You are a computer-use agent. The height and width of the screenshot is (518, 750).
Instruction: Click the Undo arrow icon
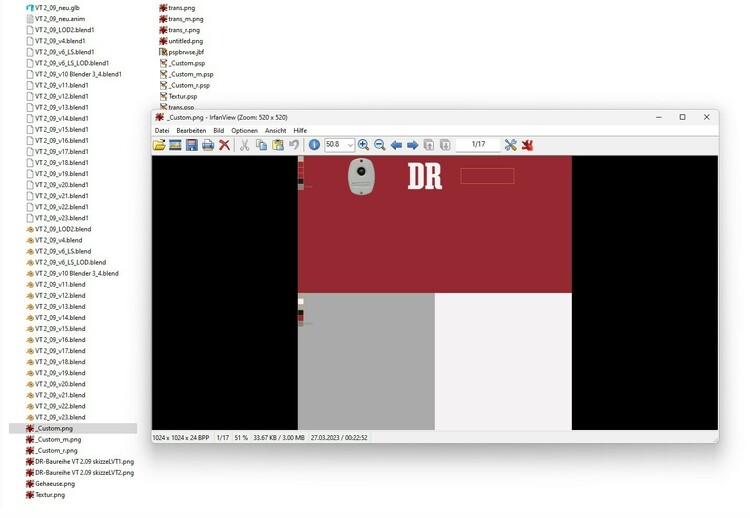(294, 145)
